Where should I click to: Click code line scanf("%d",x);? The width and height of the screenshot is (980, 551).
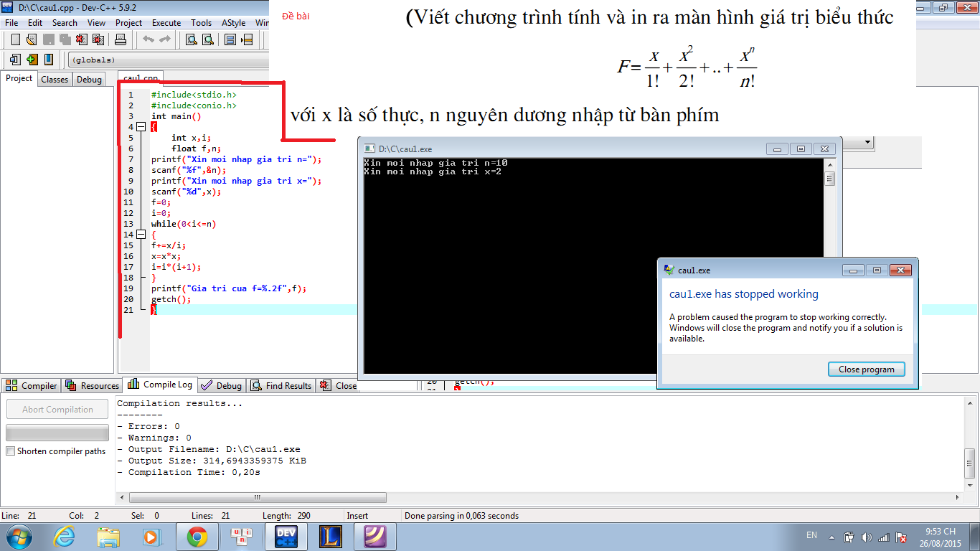[187, 192]
